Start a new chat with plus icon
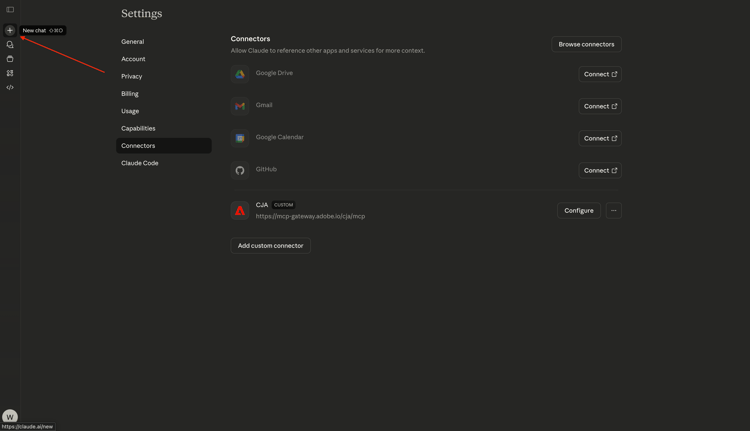 click(10, 30)
